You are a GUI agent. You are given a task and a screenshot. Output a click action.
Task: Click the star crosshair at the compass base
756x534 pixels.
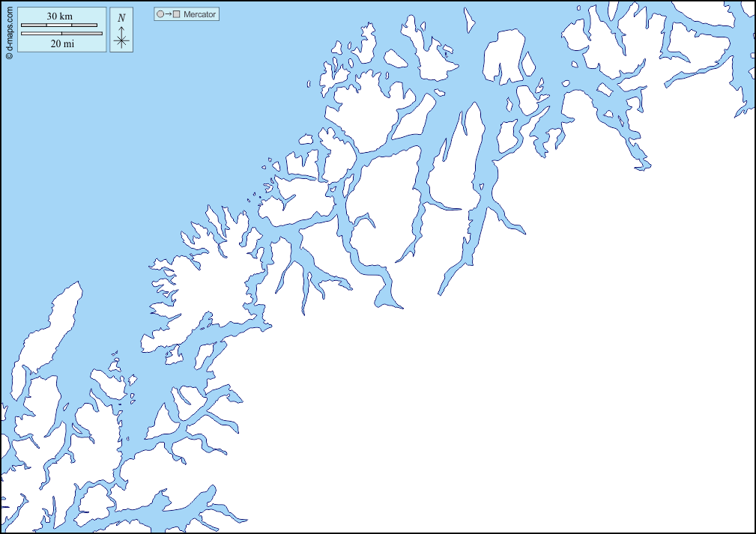tap(121, 41)
